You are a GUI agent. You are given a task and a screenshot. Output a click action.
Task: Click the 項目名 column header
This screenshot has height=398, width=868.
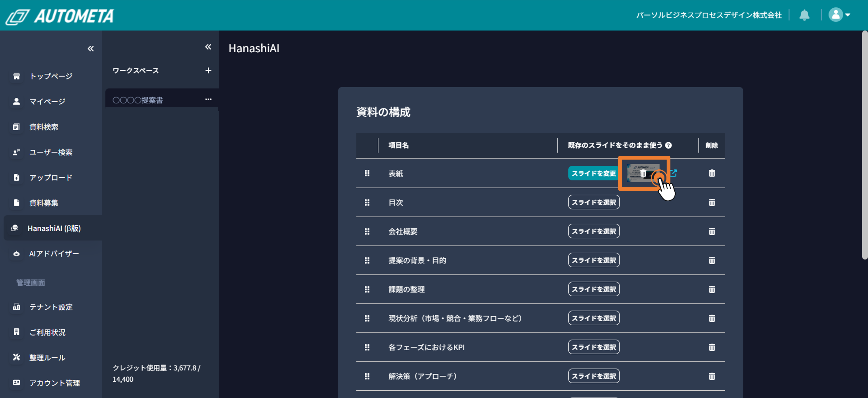pyautogui.click(x=399, y=145)
